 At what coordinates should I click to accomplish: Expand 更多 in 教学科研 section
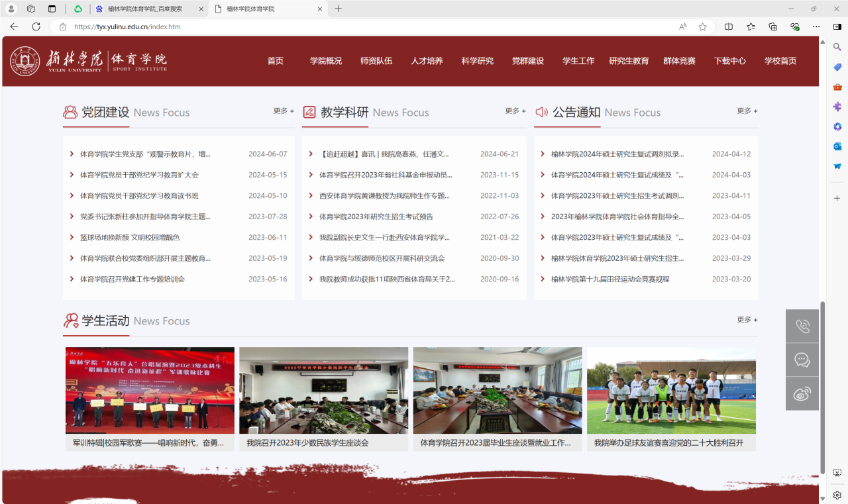[x=515, y=111]
